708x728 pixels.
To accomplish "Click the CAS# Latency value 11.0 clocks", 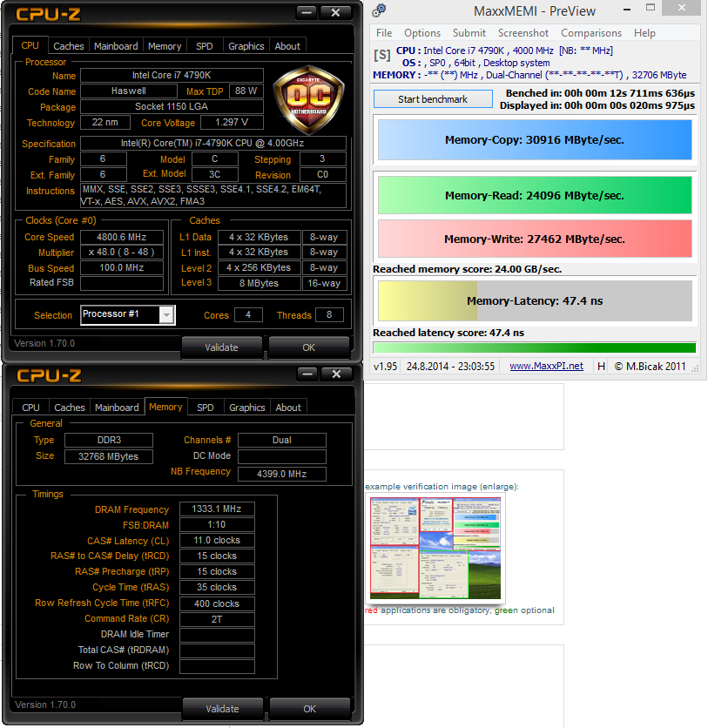I will coord(217,541).
